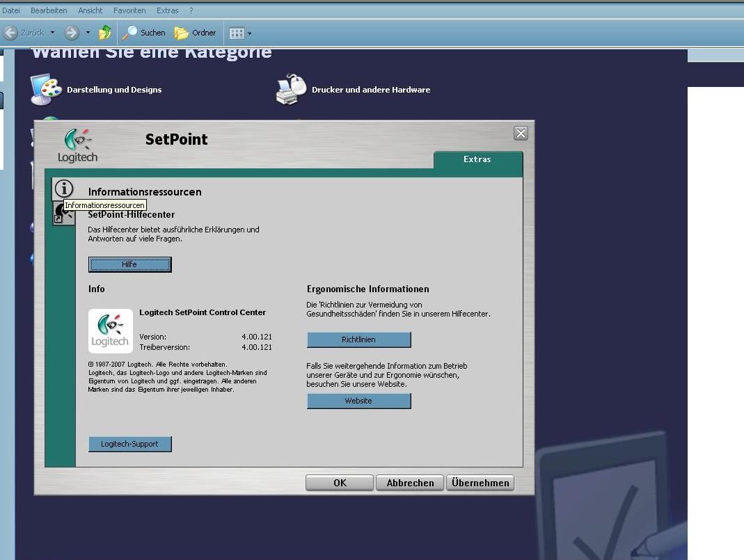The width and height of the screenshot is (744, 560).
Task: Open the Favoriten menu
Action: coord(129,10)
